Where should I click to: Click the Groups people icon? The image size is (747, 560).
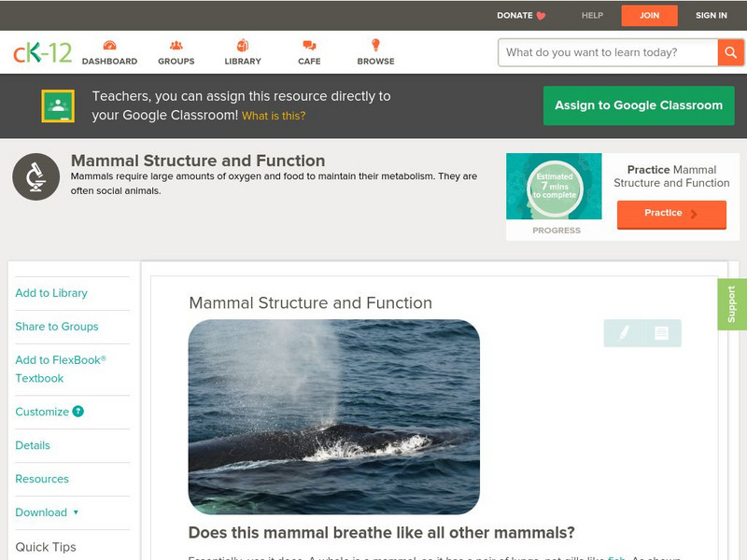(176, 45)
